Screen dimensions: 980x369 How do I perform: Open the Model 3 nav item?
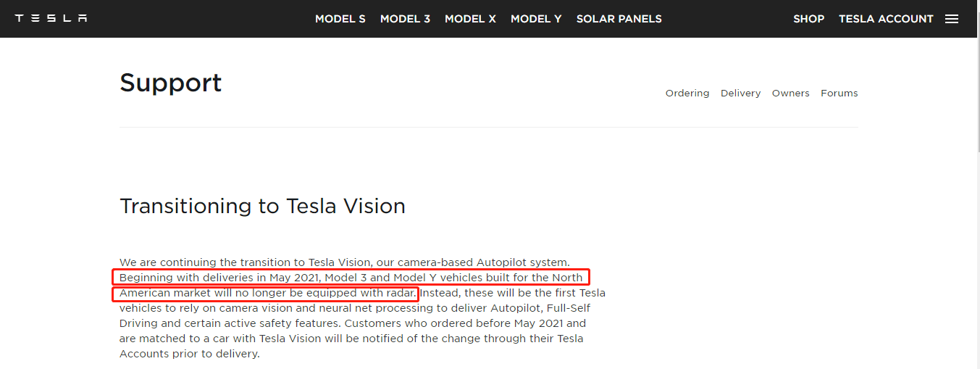click(x=405, y=19)
